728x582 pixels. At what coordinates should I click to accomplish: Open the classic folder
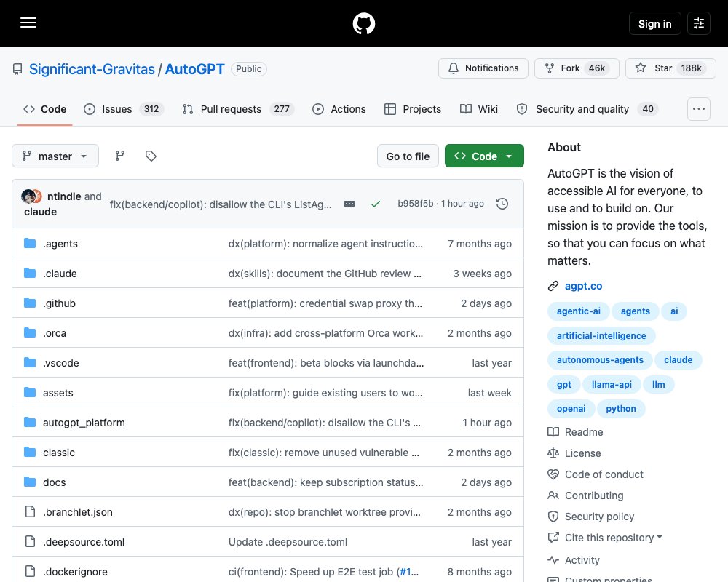point(59,453)
